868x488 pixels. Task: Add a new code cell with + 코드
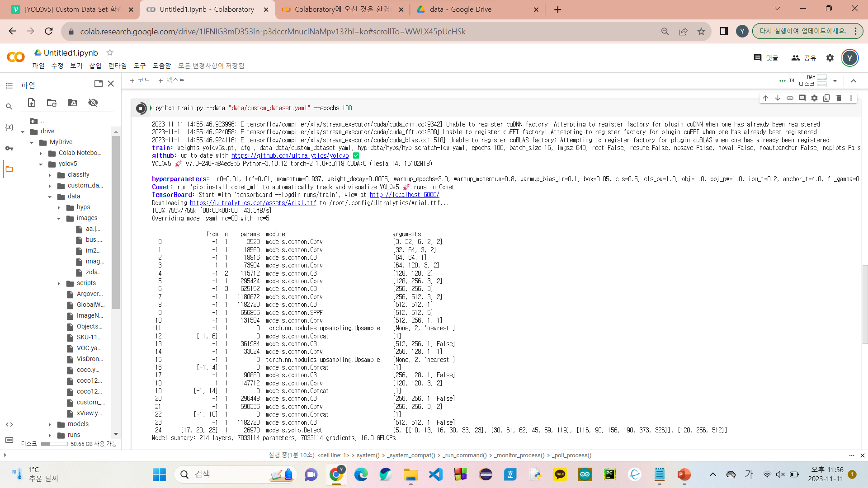pyautogui.click(x=140, y=80)
